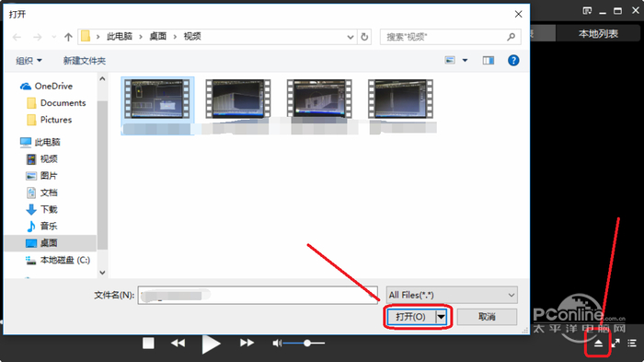
Task: Click the search magnifier icon
Action: (512, 37)
